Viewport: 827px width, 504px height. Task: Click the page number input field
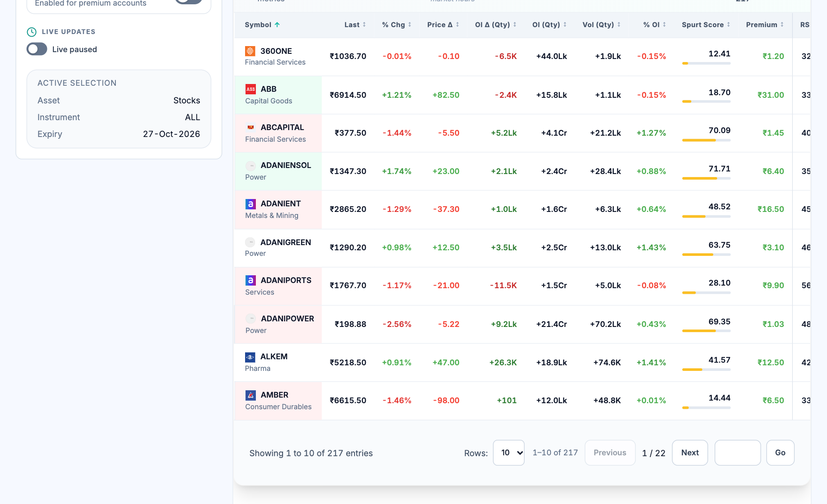tap(738, 453)
